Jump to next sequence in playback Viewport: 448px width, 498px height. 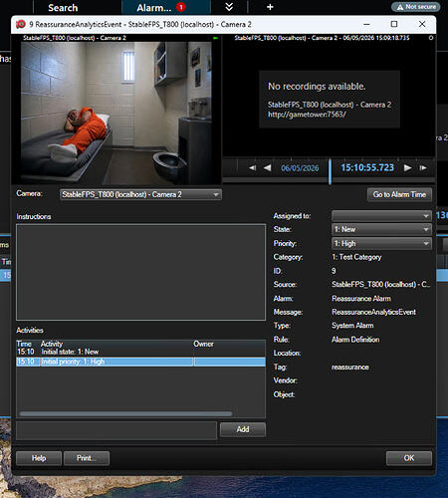click(x=423, y=168)
